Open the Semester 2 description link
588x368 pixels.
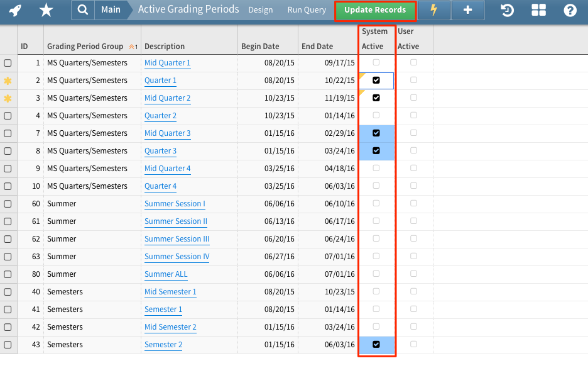[x=163, y=345]
